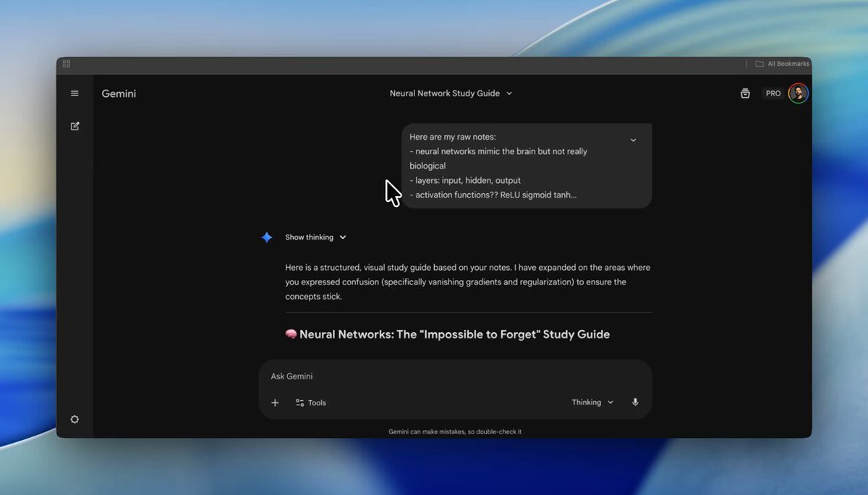868x495 pixels.
Task: Expand Show thinking section
Action: tap(315, 237)
